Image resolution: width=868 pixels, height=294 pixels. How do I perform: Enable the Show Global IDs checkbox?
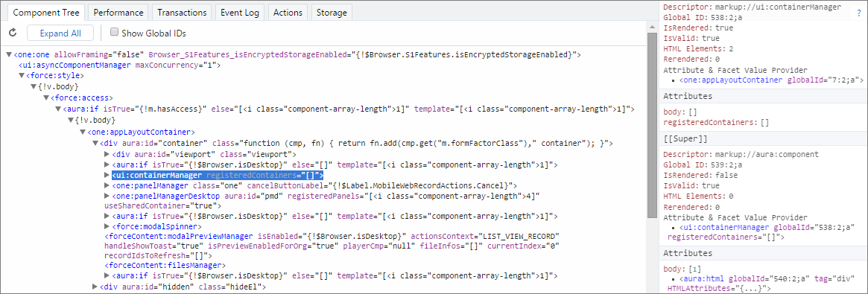(115, 32)
